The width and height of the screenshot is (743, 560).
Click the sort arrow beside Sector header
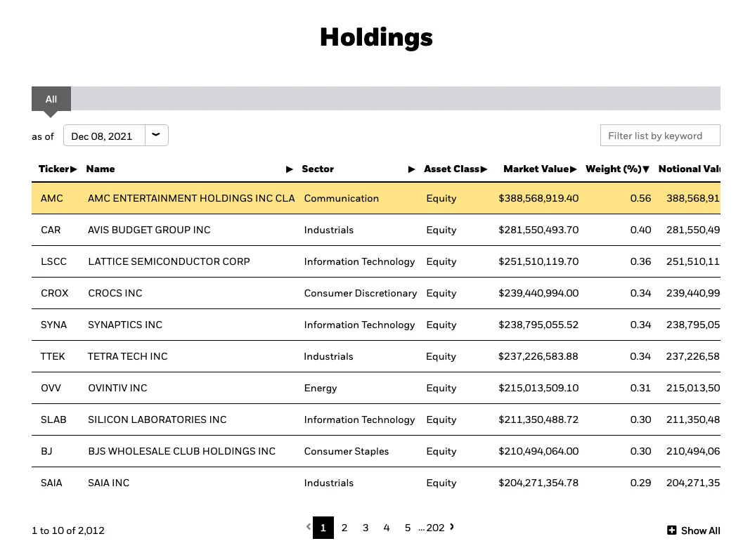(412, 169)
